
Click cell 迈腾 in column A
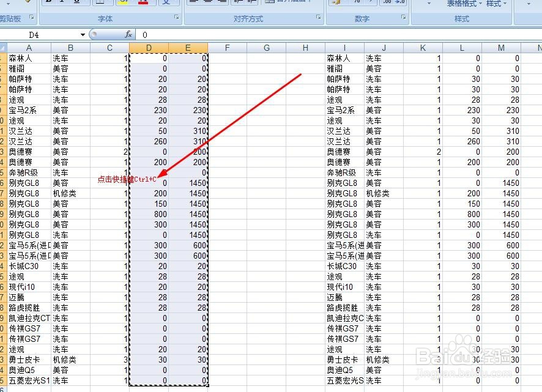pos(29,297)
